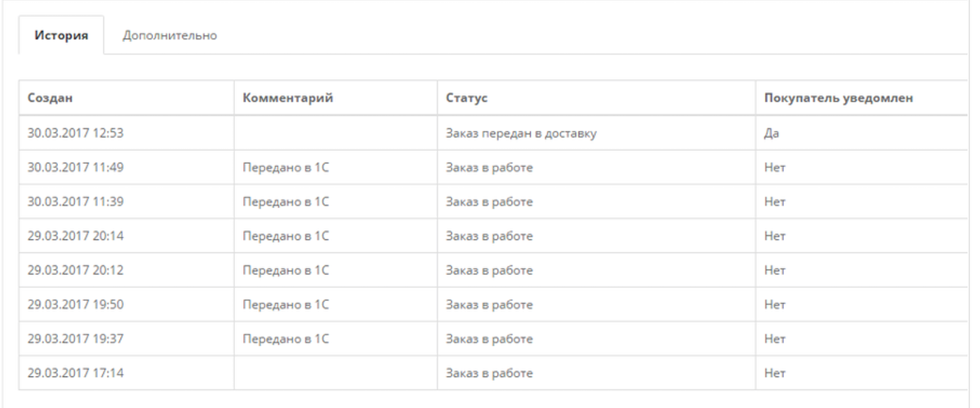
Task: Click Нет value in the 29.03.2017 17:14 row
Action: 775,375
